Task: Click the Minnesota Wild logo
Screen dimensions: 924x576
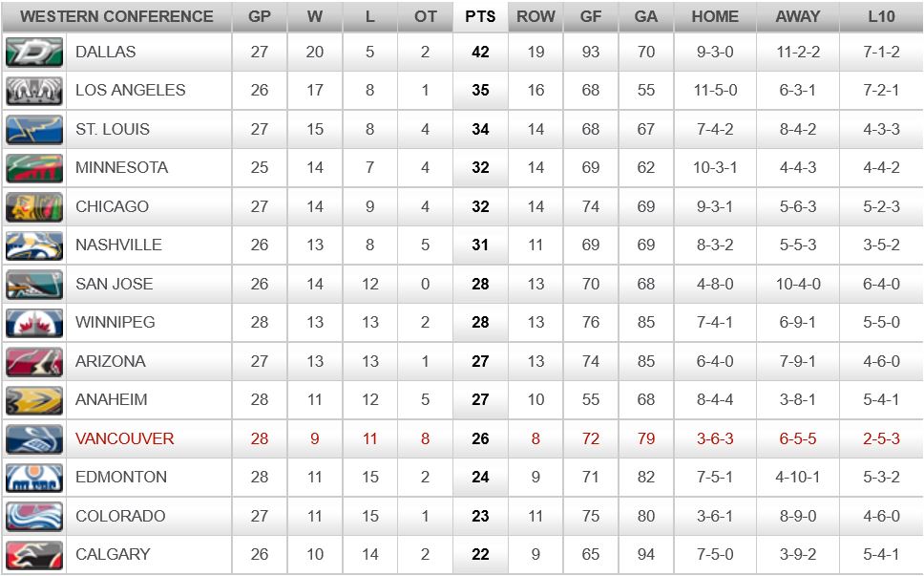Action: tap(34, 168)
